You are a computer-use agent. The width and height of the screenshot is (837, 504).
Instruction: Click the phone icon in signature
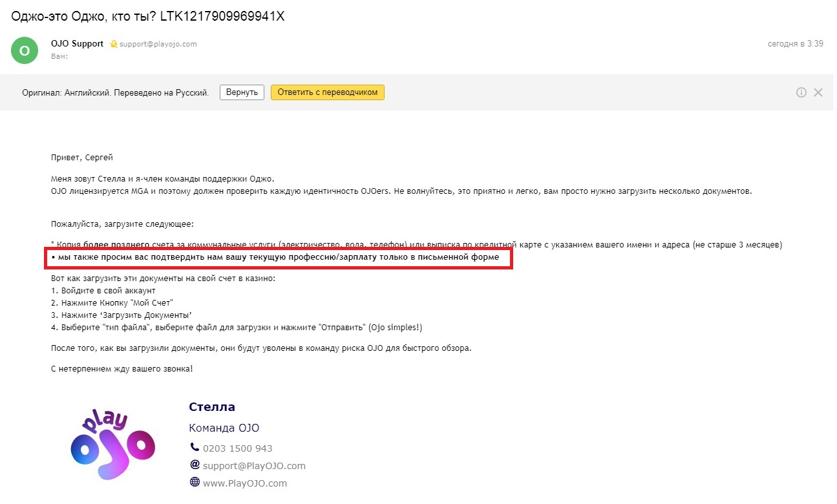195,447
